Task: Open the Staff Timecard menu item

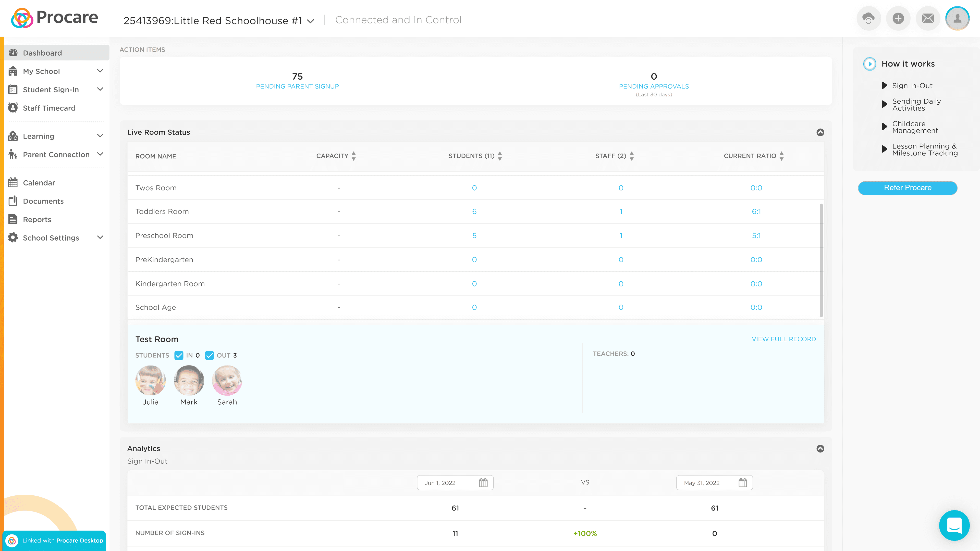Action: pos(49,108)
